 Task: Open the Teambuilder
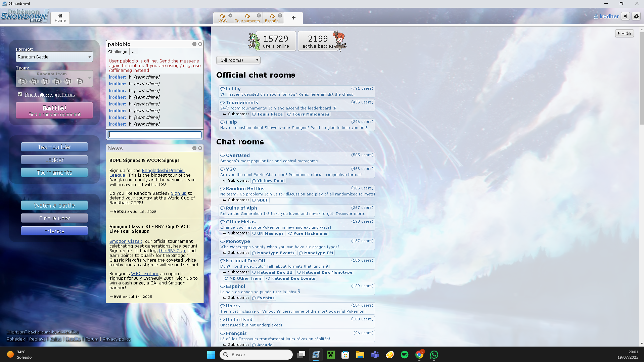pos(54,147)
